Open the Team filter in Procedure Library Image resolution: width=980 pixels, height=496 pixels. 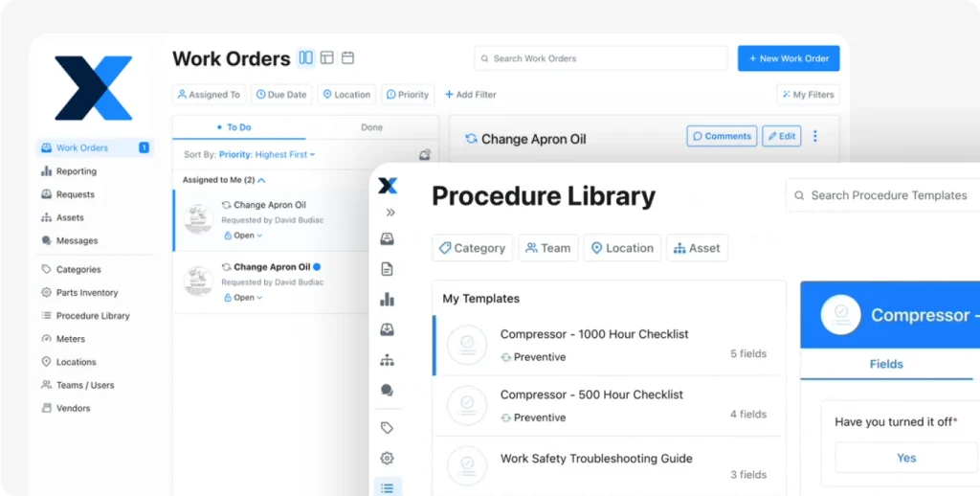tap(548, 248)
